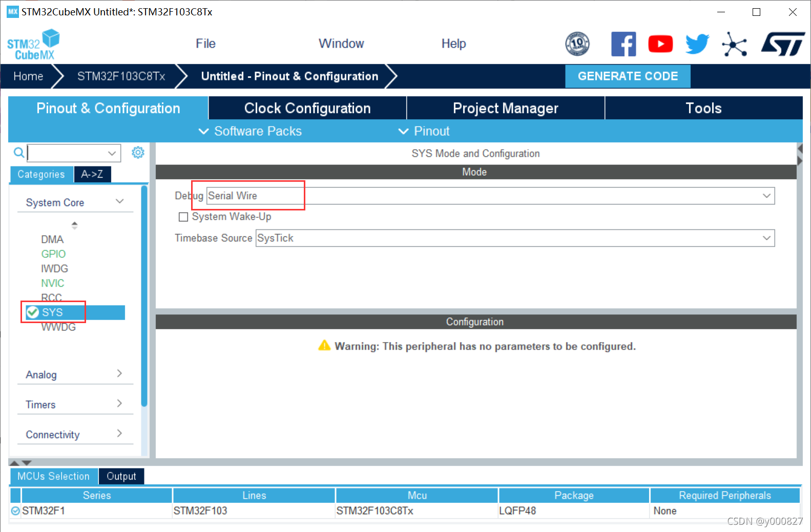Open the search field dropdown arrow
811x532 pixels.
pos(112,153)
